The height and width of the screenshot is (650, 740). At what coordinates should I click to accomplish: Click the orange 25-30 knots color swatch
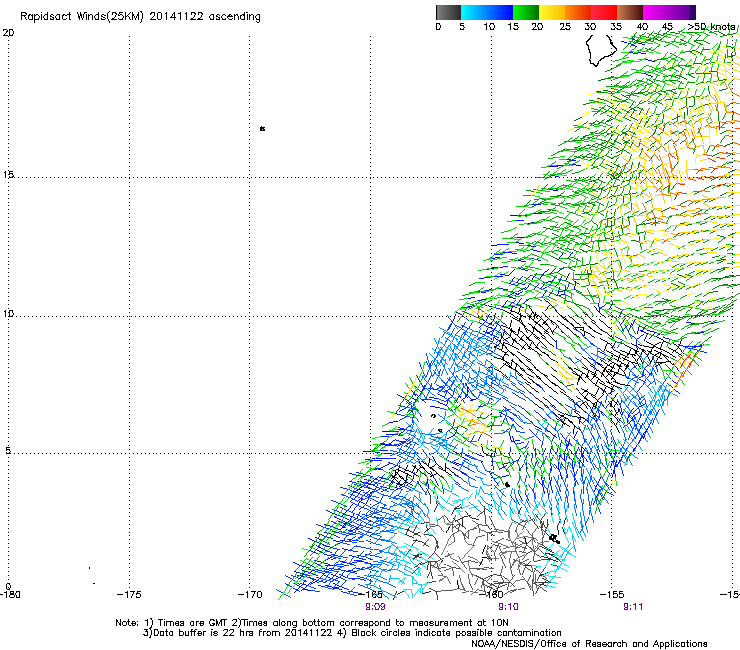tap(578, 12)
